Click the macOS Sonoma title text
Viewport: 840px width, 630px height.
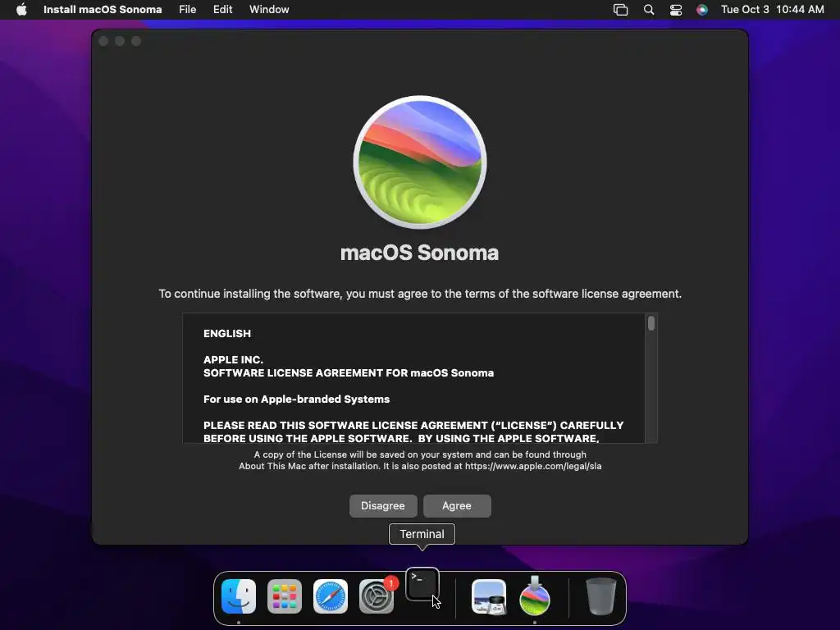coord(419,253)
